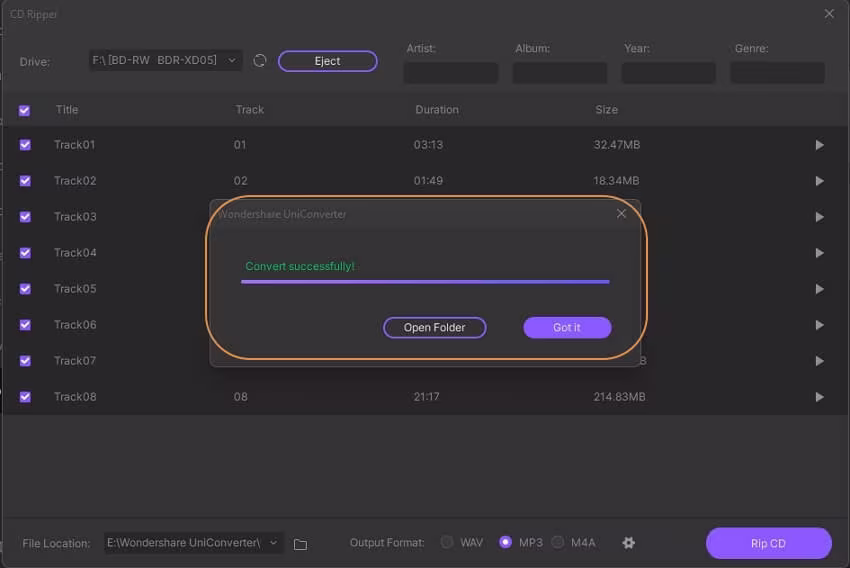Click the Eject button

327,61
